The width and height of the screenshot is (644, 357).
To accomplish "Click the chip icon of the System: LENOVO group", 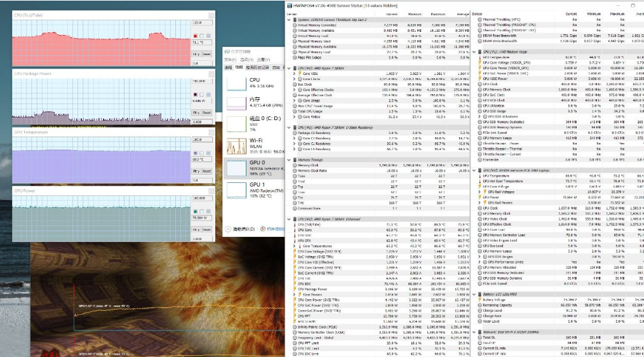I will pyautogui.click(x=295, y=20).
